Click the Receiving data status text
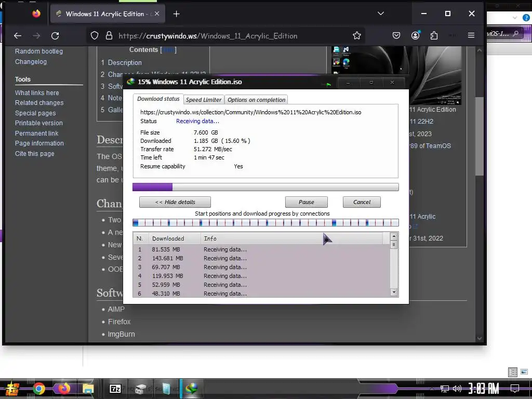 click(x=197, y=121)
